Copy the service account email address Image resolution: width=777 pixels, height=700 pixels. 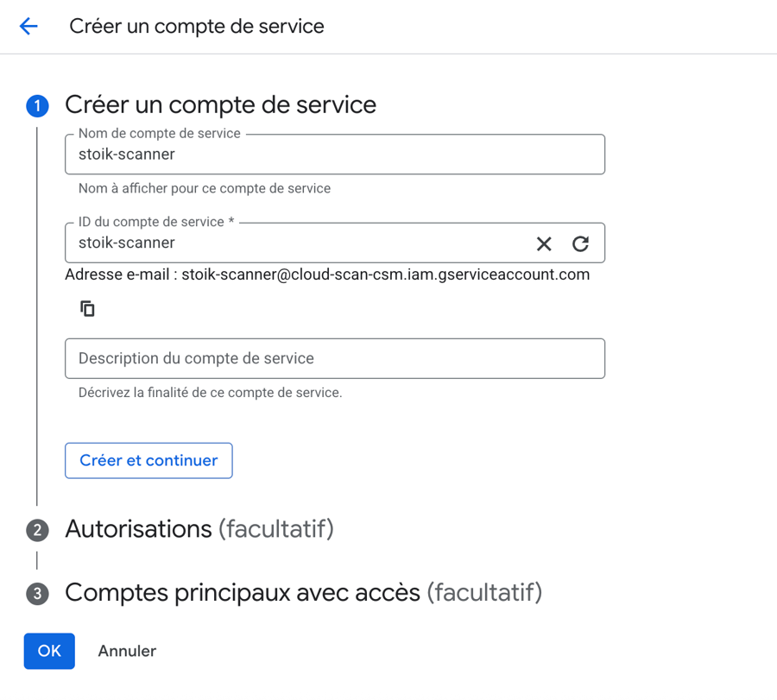(x=87, y=308)
